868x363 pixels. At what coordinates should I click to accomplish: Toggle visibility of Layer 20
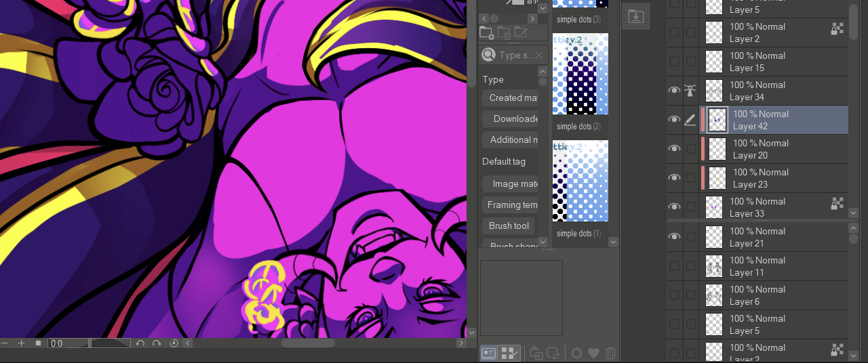point(674,148)
